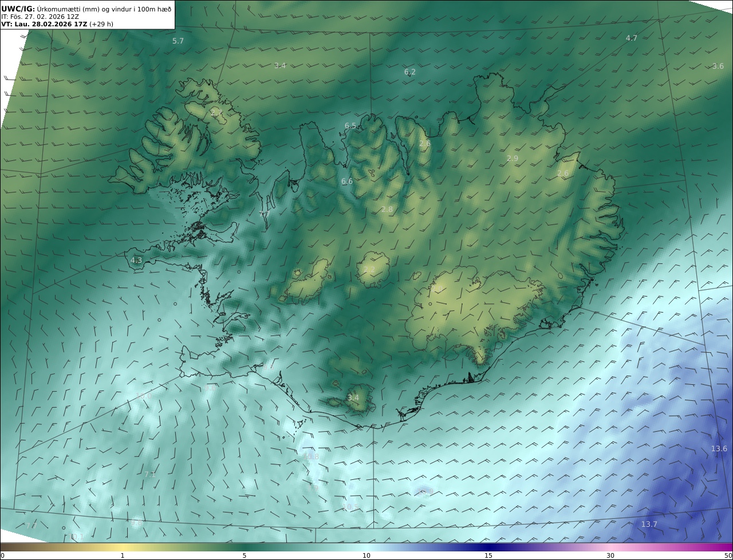
Task: Click the 10.8 value south of the coast
Action: coord(311,457)
